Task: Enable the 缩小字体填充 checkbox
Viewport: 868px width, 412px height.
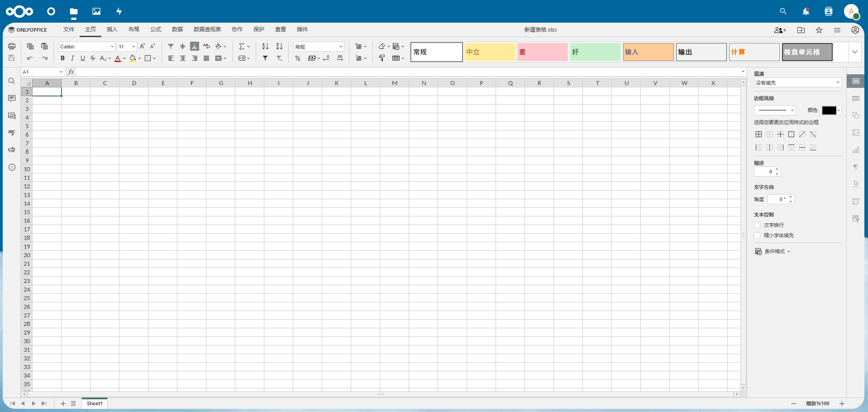Action: (757, 235)
